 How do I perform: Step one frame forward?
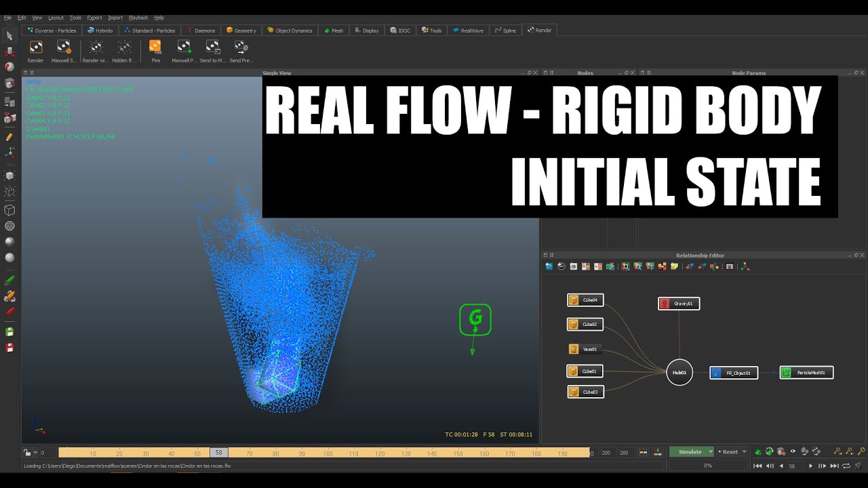(822, 466)
